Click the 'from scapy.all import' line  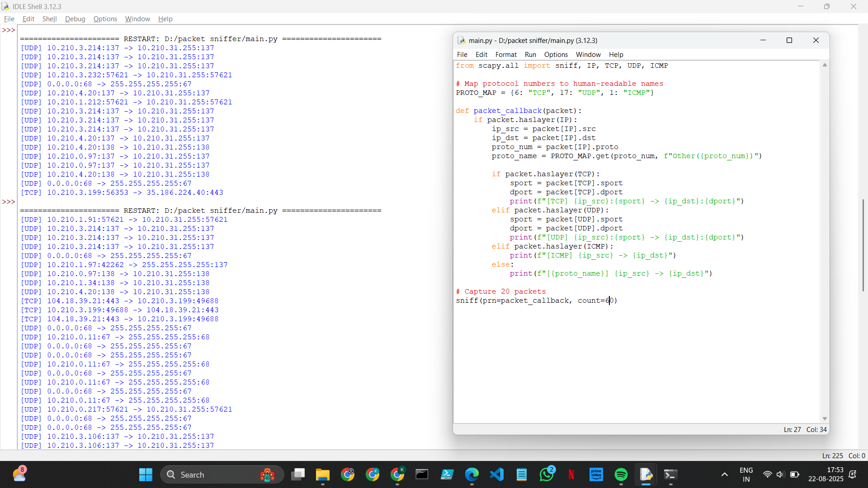coord(562,66)
